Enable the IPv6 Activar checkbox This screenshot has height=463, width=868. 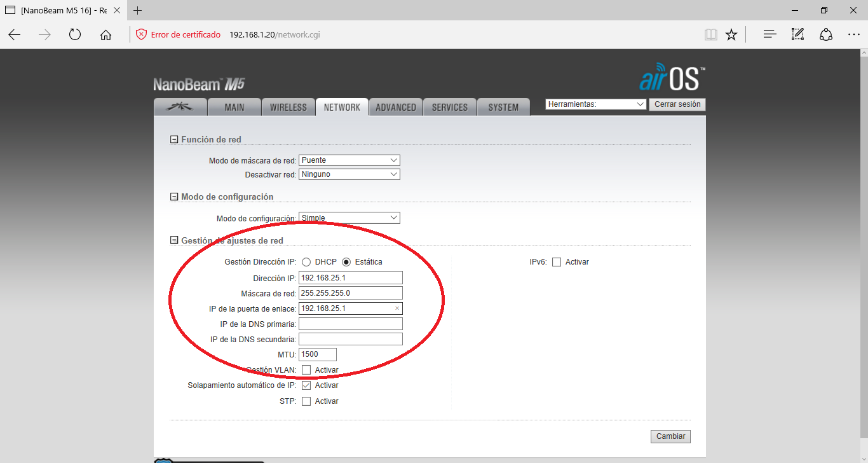(x=557, y=262)
